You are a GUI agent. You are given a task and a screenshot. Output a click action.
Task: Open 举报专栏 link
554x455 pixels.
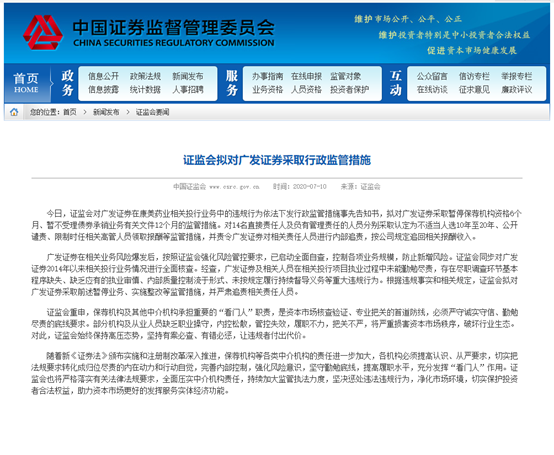click(517, 76)
